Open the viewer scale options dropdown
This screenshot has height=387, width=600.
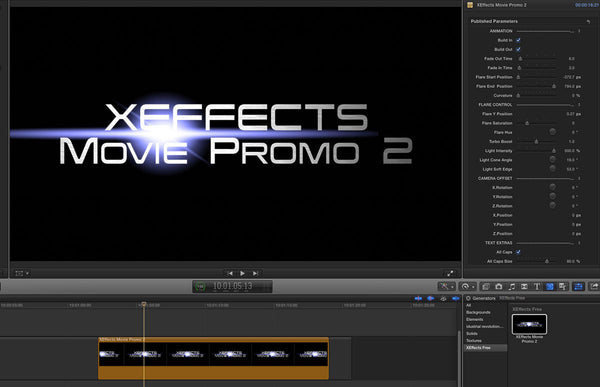tap(21, 273)
